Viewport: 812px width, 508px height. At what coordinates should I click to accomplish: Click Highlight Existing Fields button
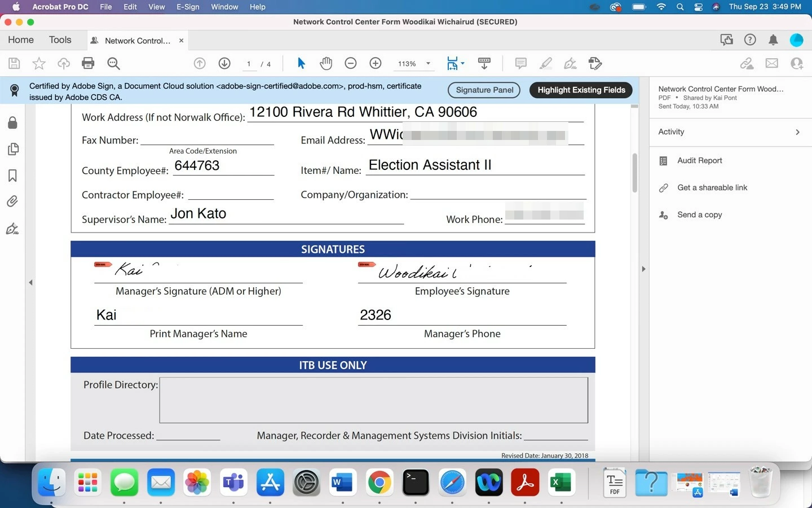(x=581, y=90)
